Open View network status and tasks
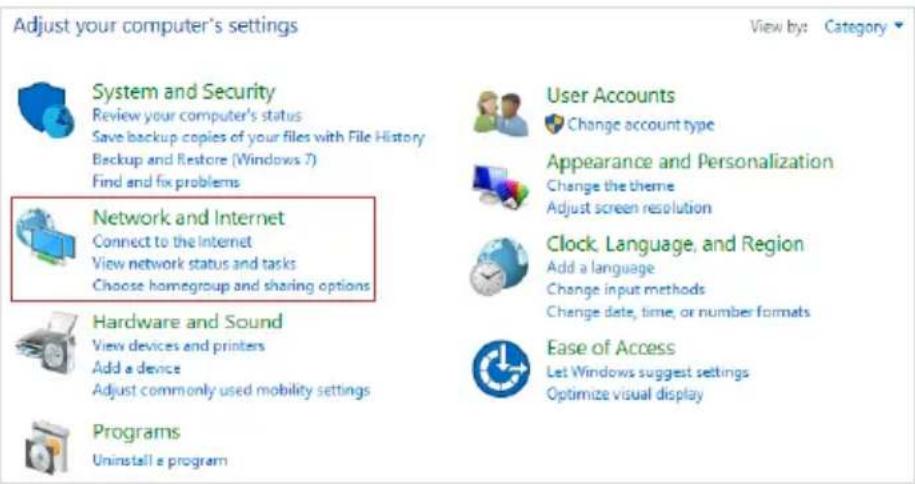The height and width of the screenshot is (484, 915). tap(194, 263)
